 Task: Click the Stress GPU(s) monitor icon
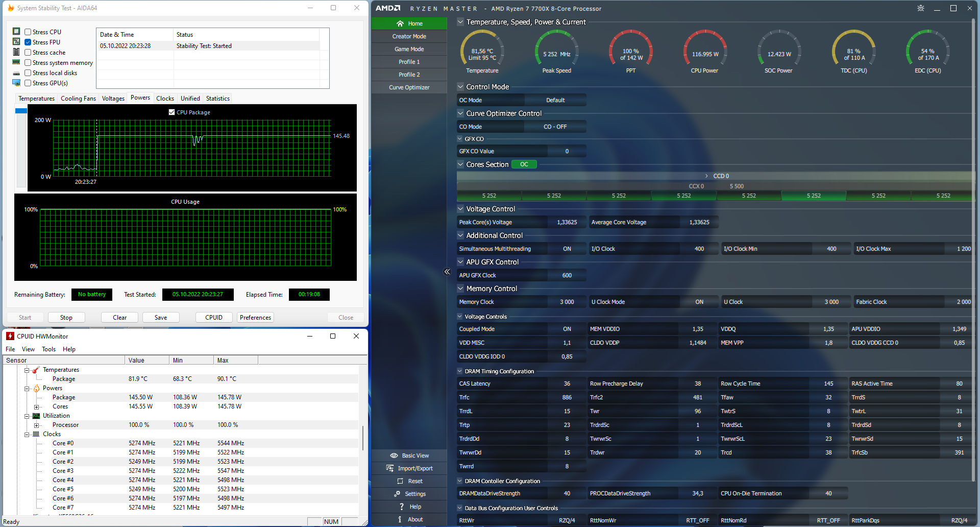coord(16,83)
